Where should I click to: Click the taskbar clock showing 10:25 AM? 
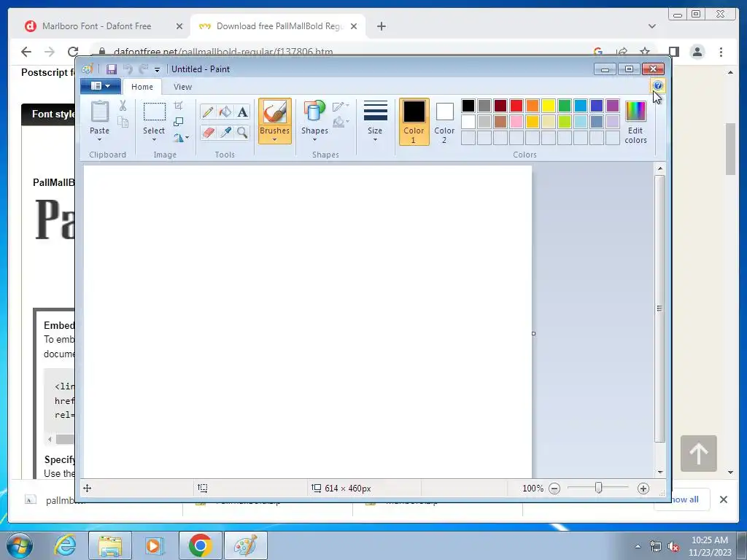(709, 546)
